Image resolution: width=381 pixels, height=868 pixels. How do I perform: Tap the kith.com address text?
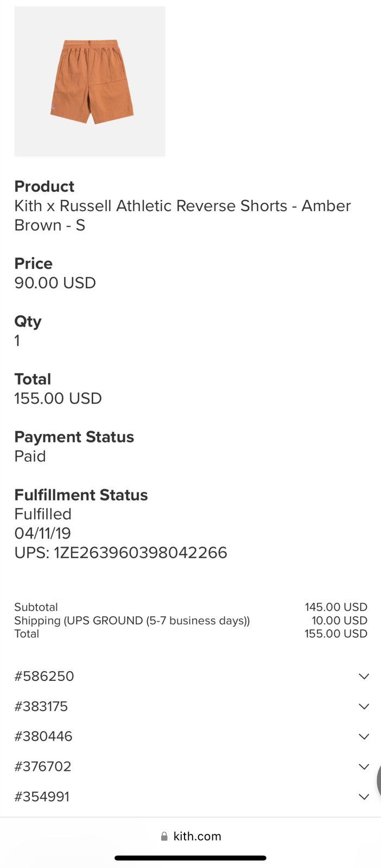point(197,837)
